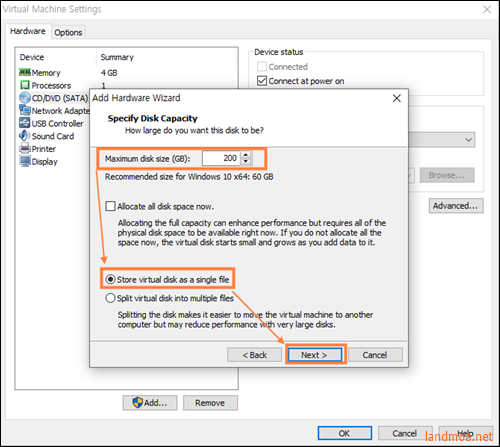Choose Store virtual disk as a single file
Viewport: 500px width, 447px height.
[x=110, y=279]
